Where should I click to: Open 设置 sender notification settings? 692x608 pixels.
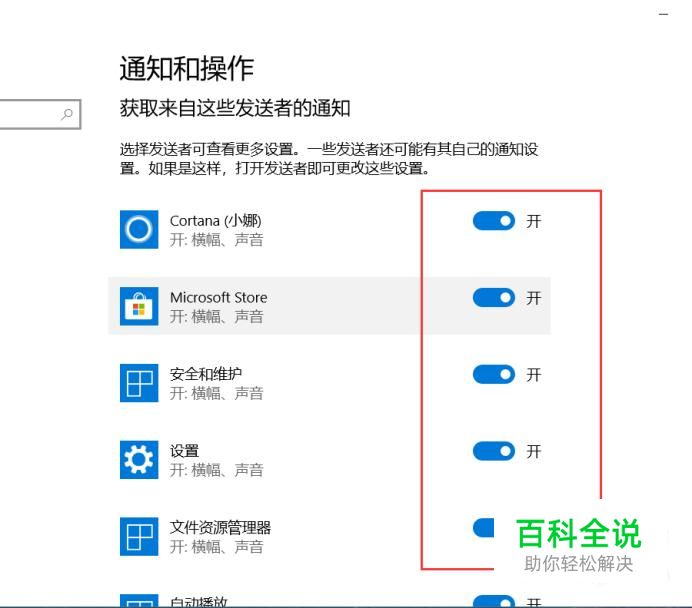329,460
